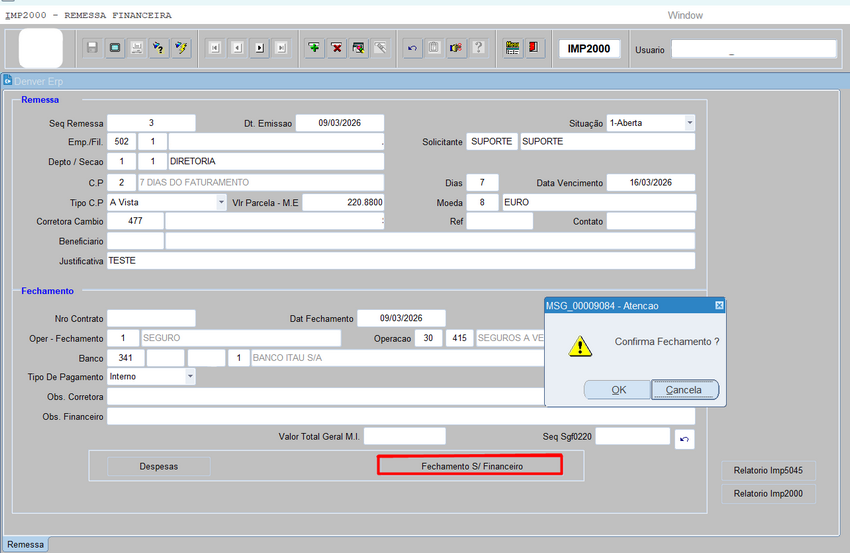850x553 pixels.
Task: Click the Save diskette icon in toolbar
Action: 92,48
